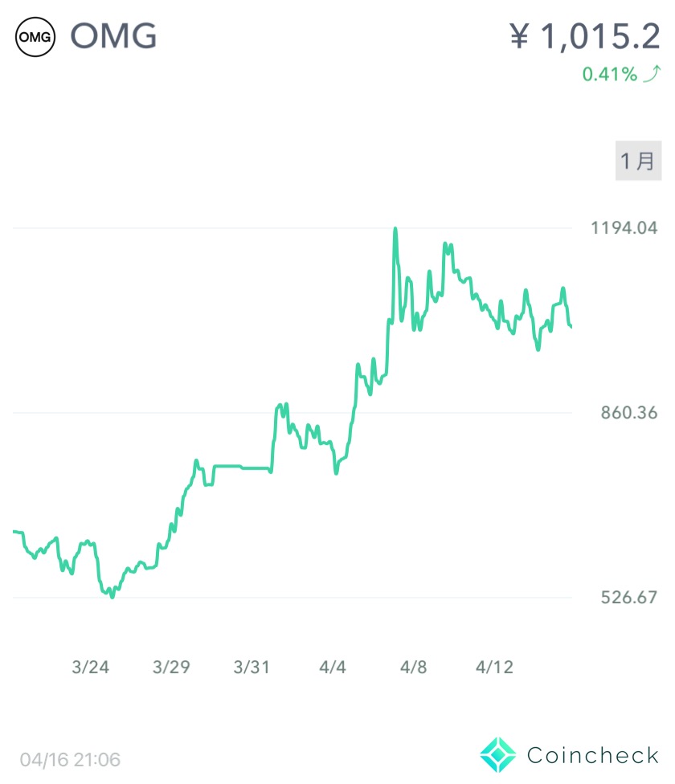This screenshot has width=675, height=784.
Task: Click the OMG title text
Action: click(x=113, y=37)
